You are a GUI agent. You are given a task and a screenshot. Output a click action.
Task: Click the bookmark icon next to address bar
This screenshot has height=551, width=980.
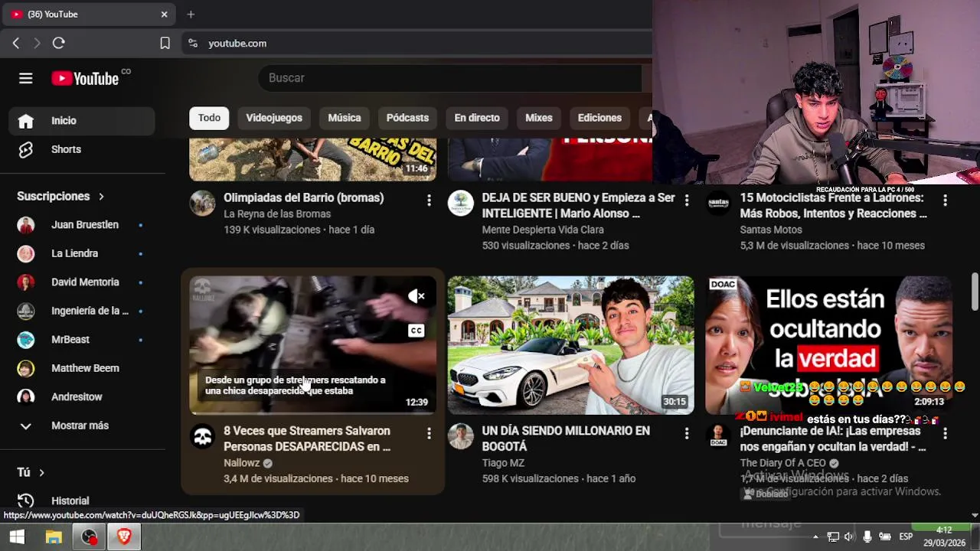point(165,44)
